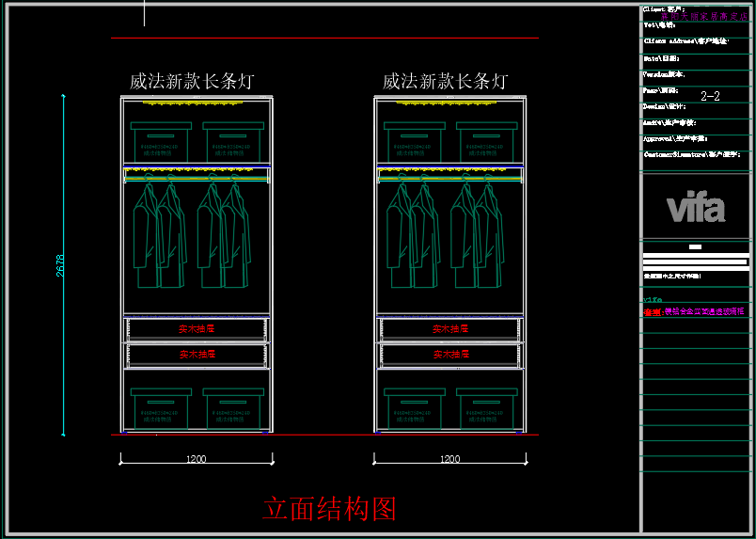Select rightmost hanging coat in right wardrobe
The width and height of the screenshot is (756, 539).
click(488, 235)
